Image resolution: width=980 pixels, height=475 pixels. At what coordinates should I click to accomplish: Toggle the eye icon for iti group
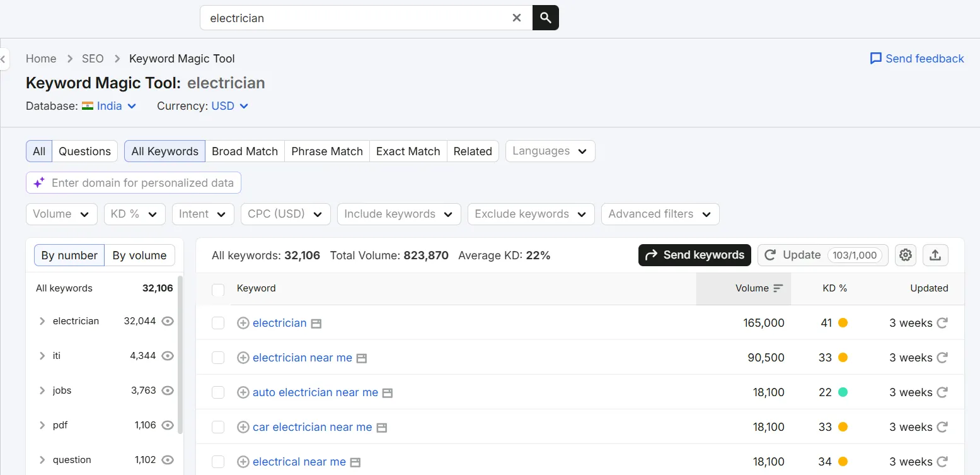pyautogui.click(x=168, y=356)
